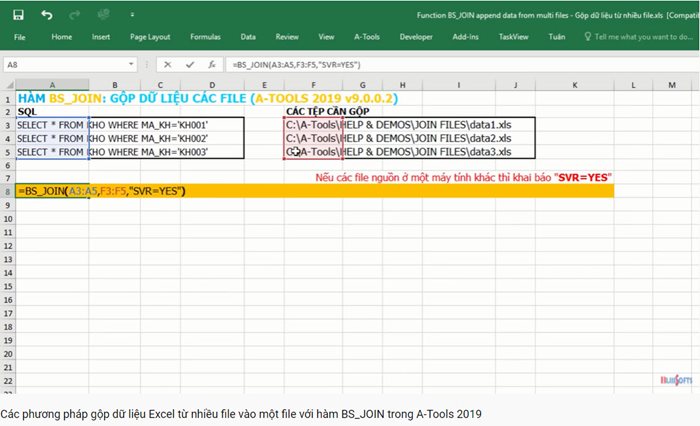The image size is (700, 426).
Task: Click the Undo arrow icon
Action: 46,15
